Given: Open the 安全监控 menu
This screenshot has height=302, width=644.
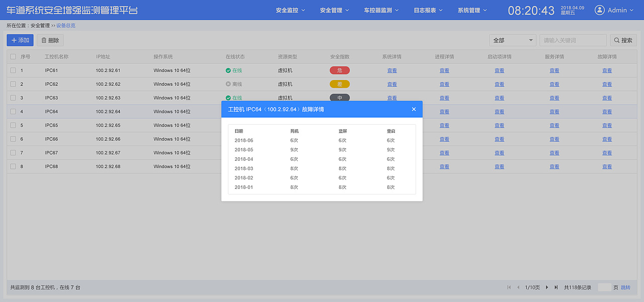Looking at the screenshot, I should pyautogui.click(x=290, y=10).
